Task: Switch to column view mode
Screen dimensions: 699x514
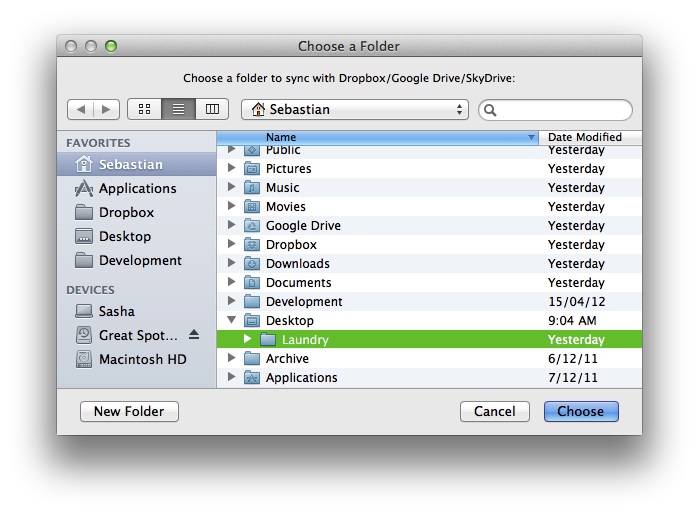Action: [x=211, y=109]
